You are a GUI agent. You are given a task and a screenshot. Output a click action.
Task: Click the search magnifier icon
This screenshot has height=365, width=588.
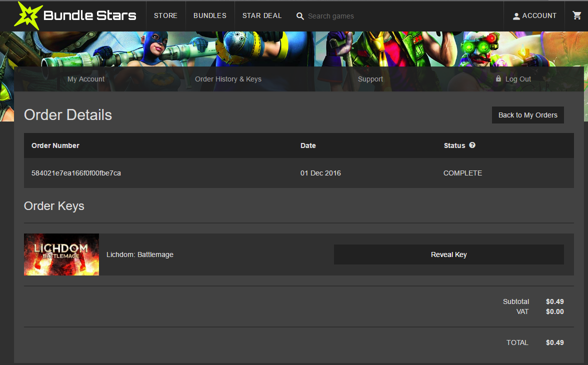click(x=300, y=16)
